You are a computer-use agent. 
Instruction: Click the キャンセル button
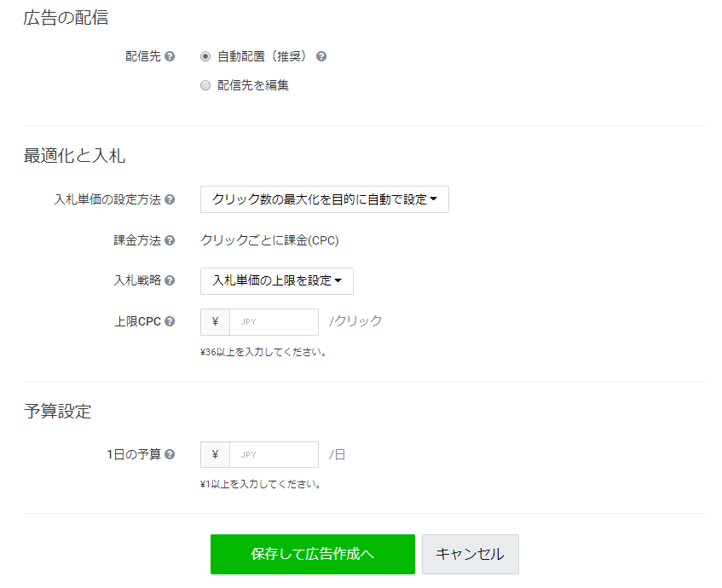(471, 554)
